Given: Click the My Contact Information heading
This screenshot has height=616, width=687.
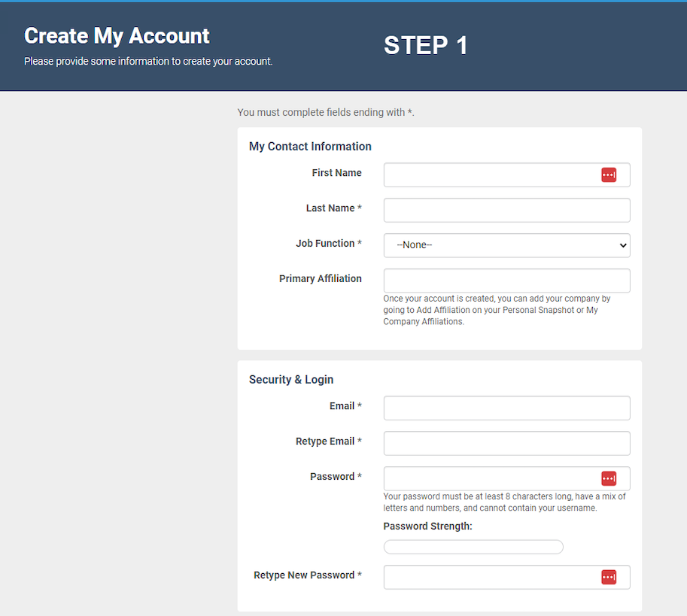Looking at the screenshot, I should pyautogui.click(x=310, y=146).
